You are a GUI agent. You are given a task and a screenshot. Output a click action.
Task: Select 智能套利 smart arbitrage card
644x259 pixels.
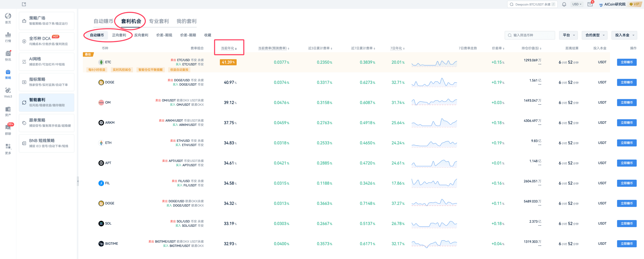point(47,102)
